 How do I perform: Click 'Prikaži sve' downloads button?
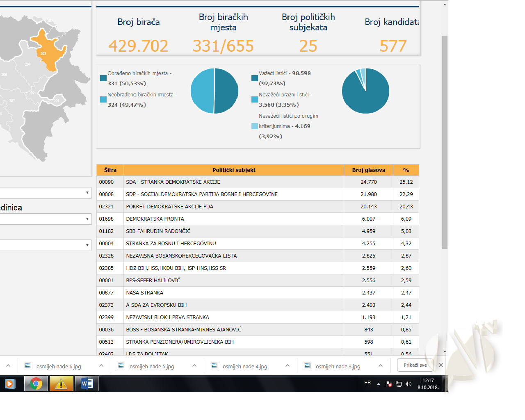(415, 365)
